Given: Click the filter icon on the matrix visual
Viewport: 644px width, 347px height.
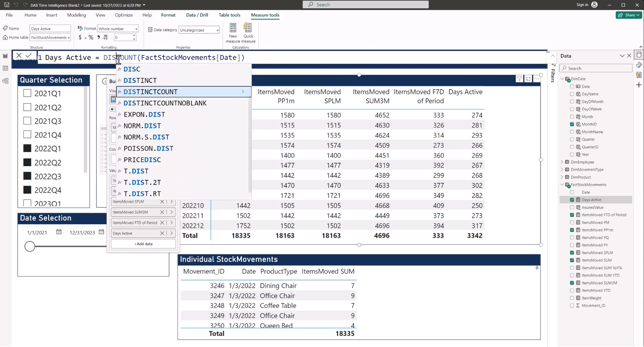Looking at the screenshot, I should [519, 79].
